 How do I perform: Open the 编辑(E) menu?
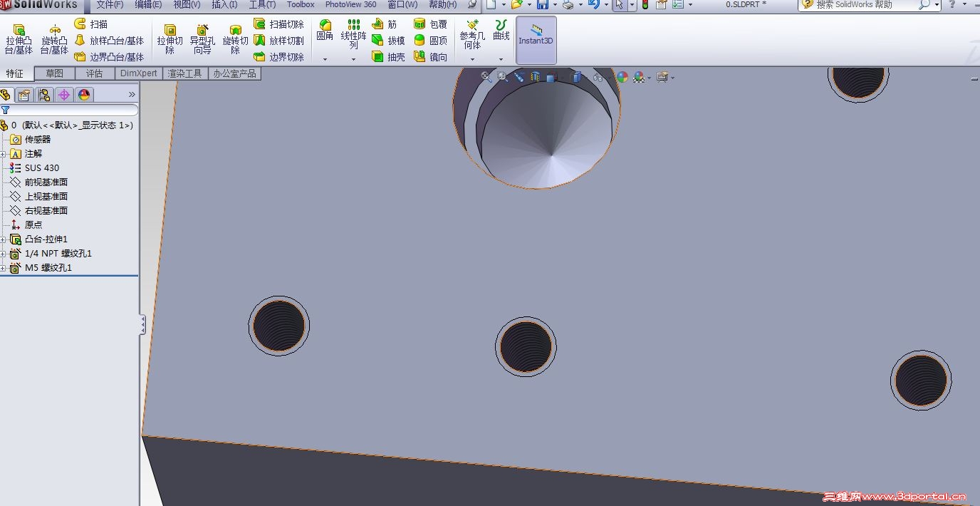(x=148, y=4)
